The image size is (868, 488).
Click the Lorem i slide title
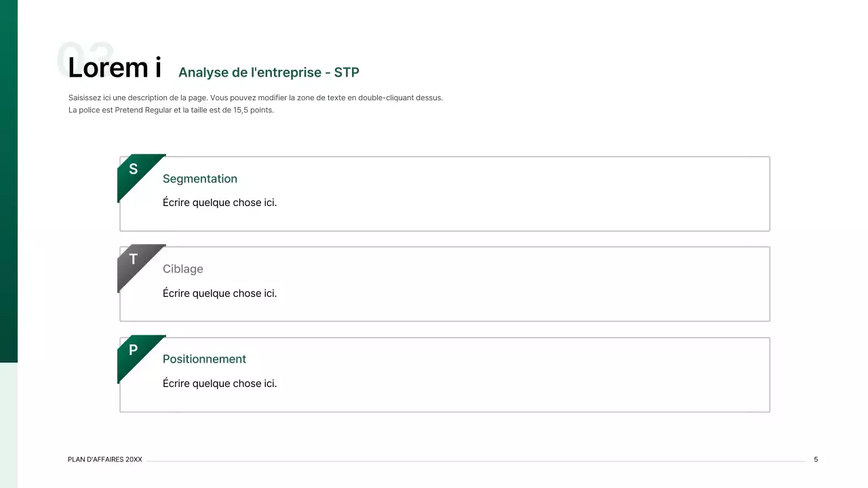(114, 66)
